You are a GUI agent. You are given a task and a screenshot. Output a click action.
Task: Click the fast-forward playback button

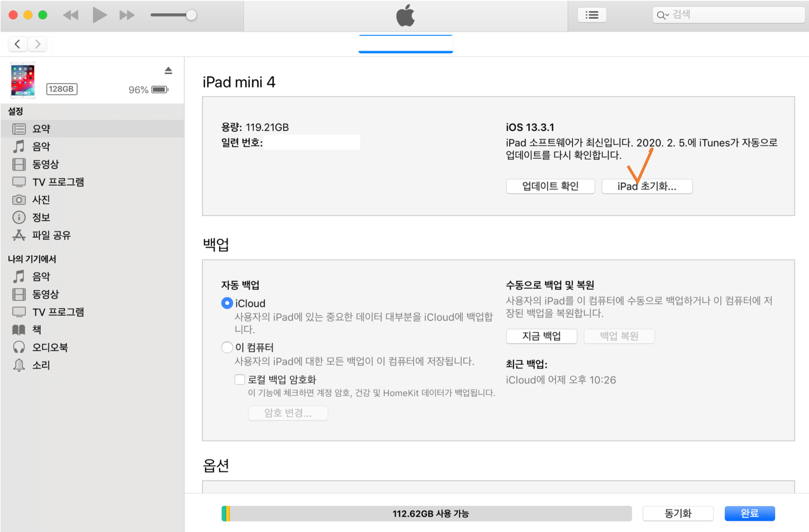pos(127,15)
